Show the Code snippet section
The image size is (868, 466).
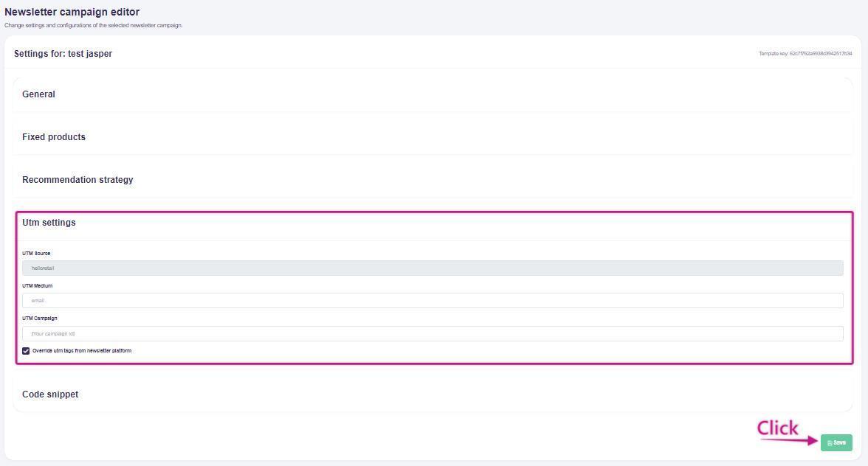pyautogui.click(x=50, y=394)
